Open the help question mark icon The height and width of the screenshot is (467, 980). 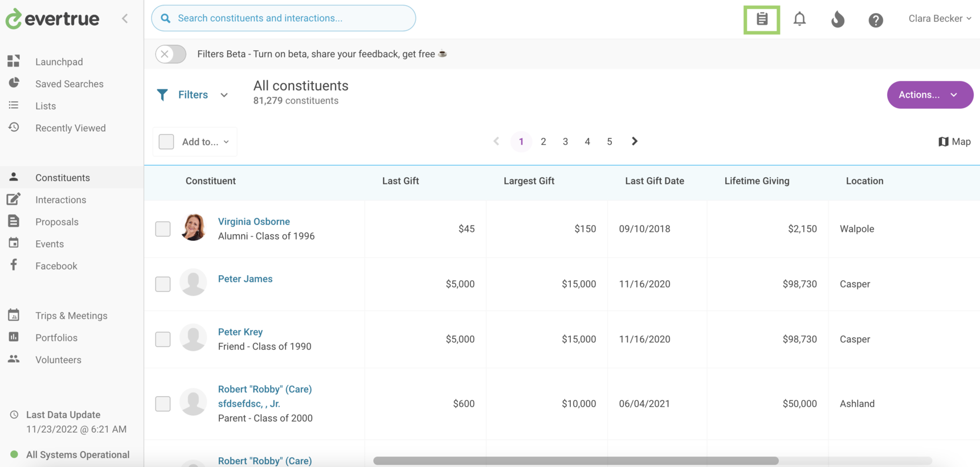tap(875, 20)
